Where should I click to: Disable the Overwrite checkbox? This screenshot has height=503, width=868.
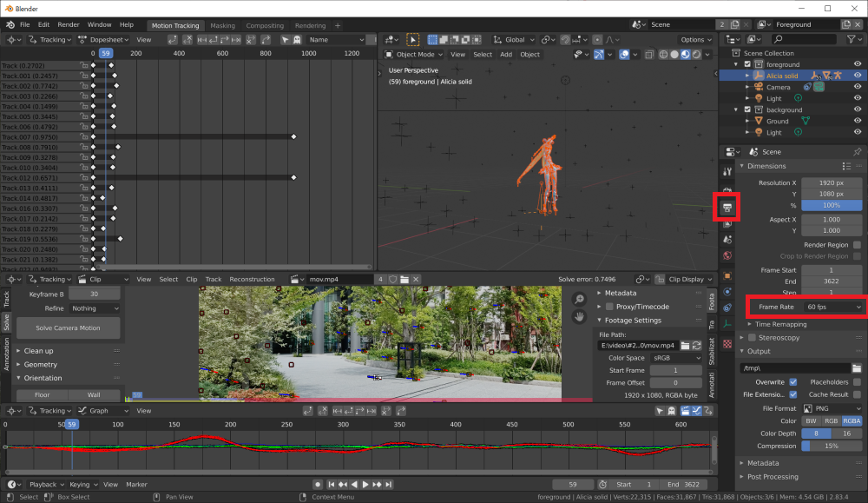click(793, 382)
